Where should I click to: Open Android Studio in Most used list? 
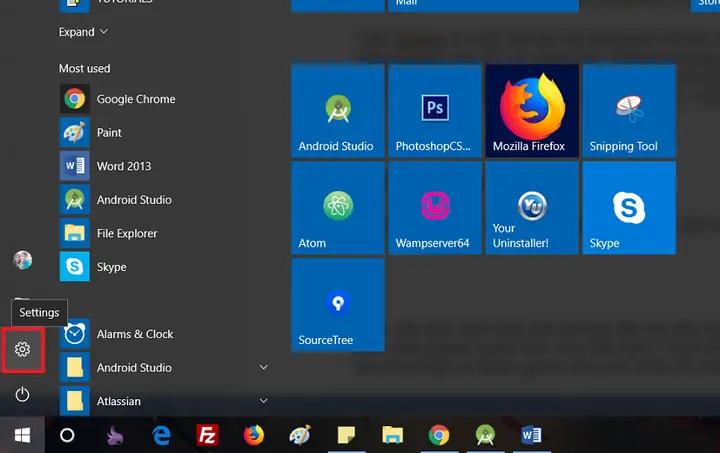point(116,200)
